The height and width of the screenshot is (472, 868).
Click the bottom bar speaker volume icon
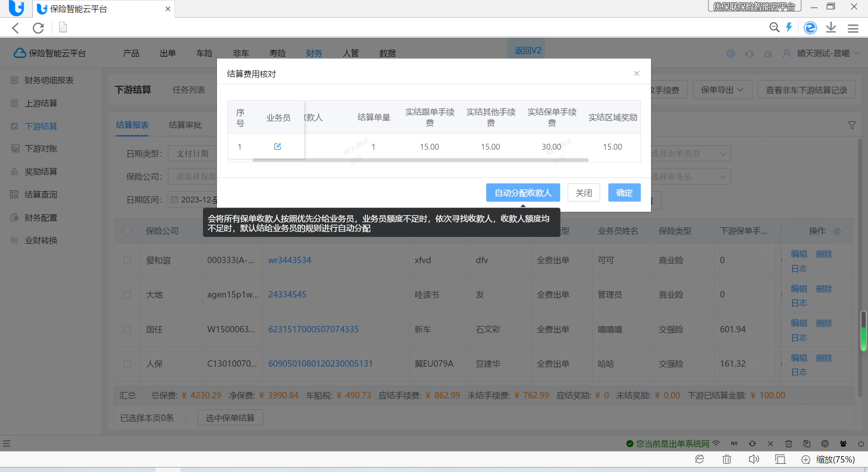coord(754,459)
